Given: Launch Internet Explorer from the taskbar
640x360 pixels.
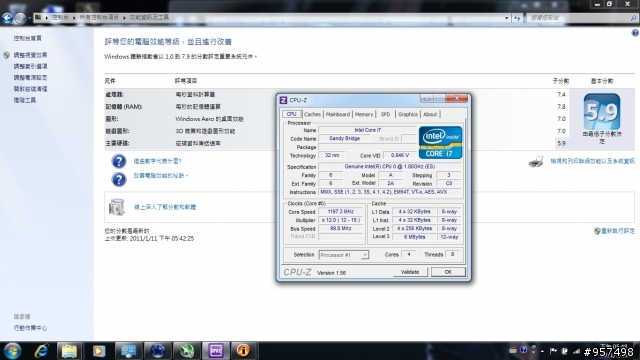Looking at the screenshot, I should coord(41,351).
